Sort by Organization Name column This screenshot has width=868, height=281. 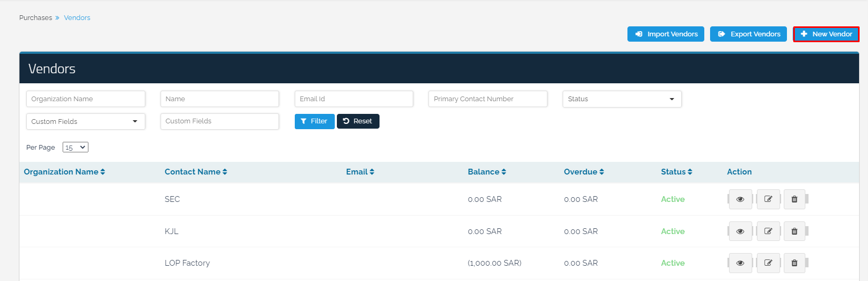coord(64,172)
